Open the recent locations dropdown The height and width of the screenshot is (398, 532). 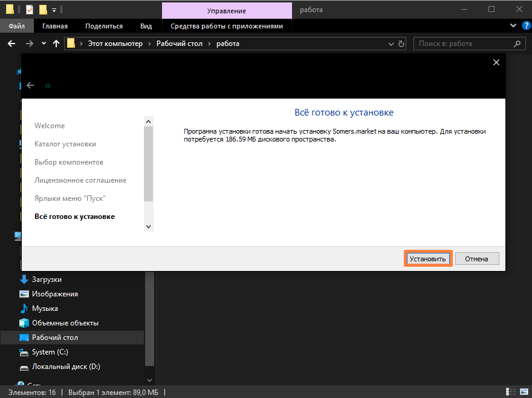click(x=44, y=44)
